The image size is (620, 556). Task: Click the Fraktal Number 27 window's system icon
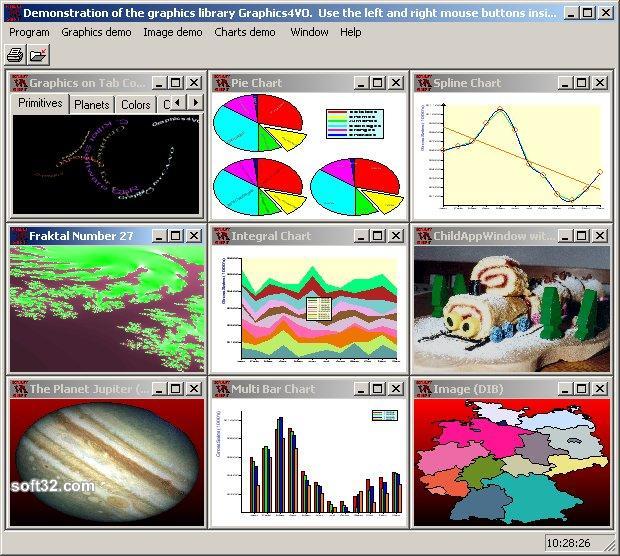19,236
